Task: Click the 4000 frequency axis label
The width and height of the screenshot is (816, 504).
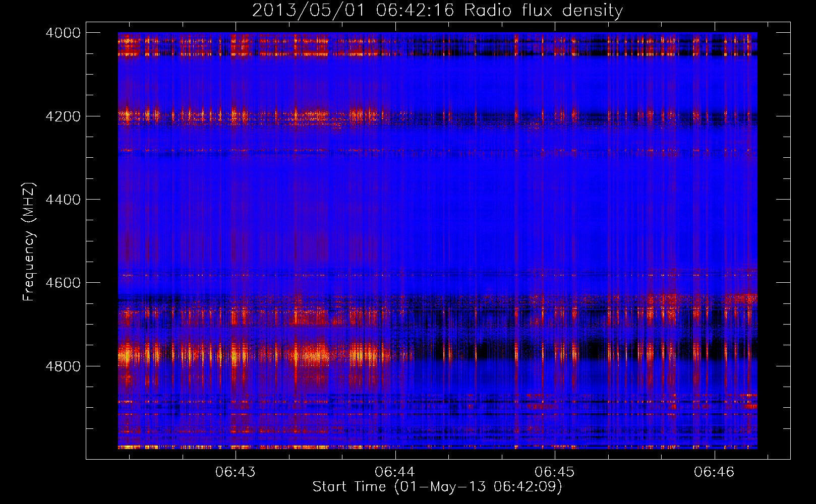Action: tap(63, 33)
